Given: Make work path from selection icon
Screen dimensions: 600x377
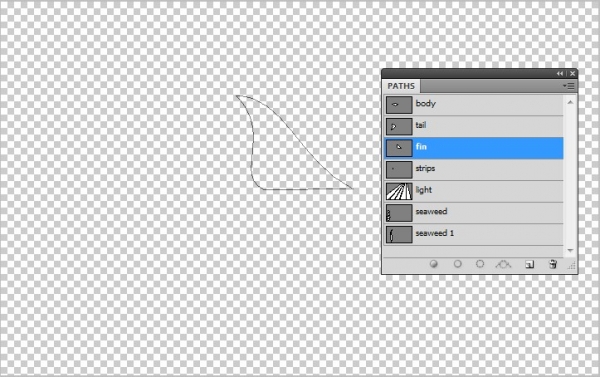Looking at the screenshot, I should pyautogui.click(x=503, y=264).
